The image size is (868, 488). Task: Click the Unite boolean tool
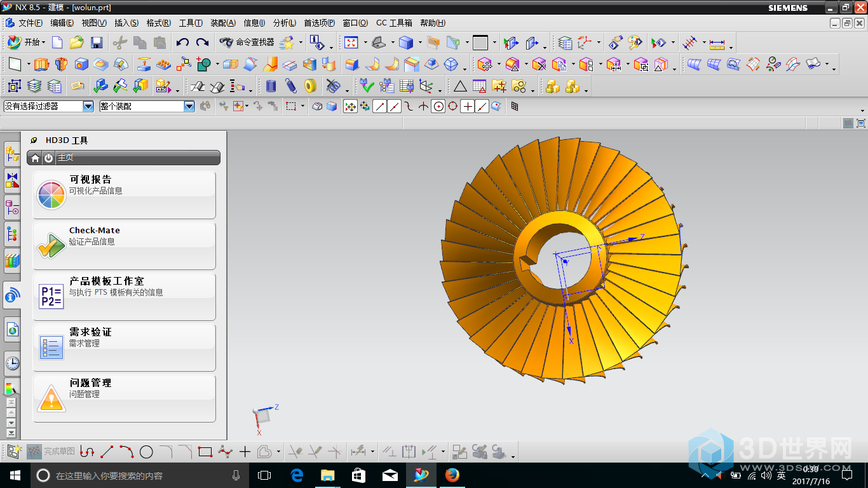203,64
